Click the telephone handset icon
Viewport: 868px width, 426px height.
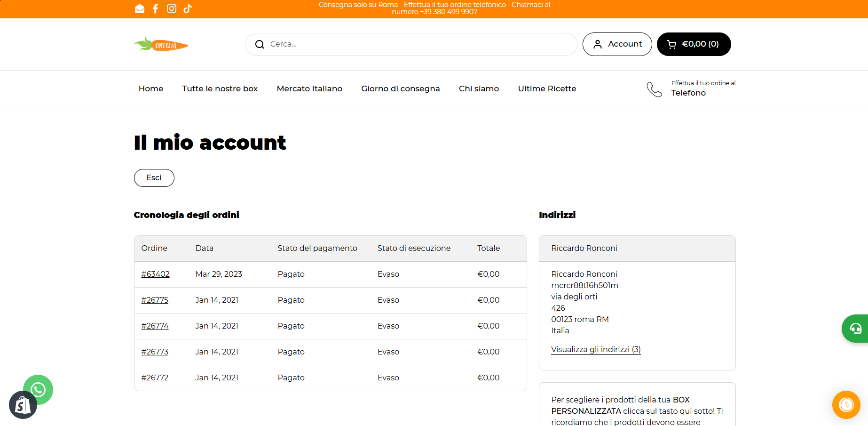(x=654, y=89)
